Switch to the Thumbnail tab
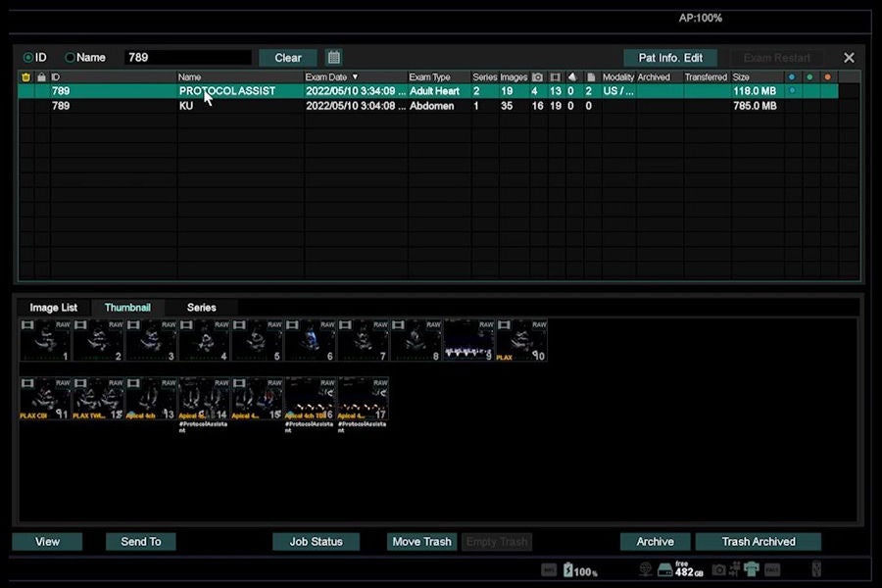 coord(127,307)
